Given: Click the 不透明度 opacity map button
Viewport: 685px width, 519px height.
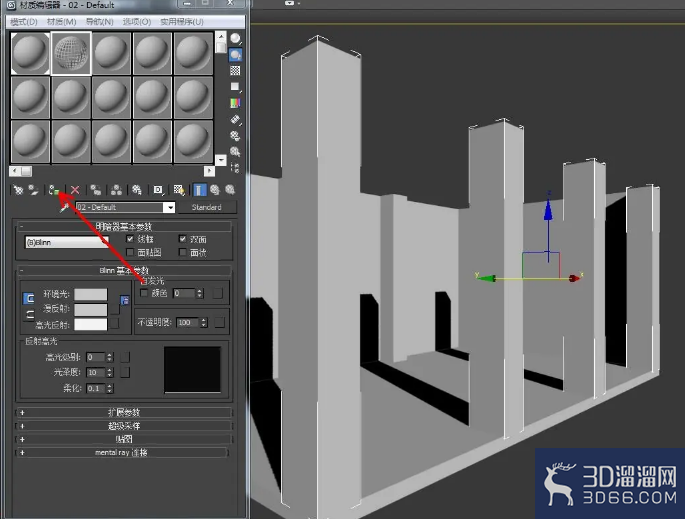Looking at the screenshot, I should pyautogui.click(x=219, y=322).
